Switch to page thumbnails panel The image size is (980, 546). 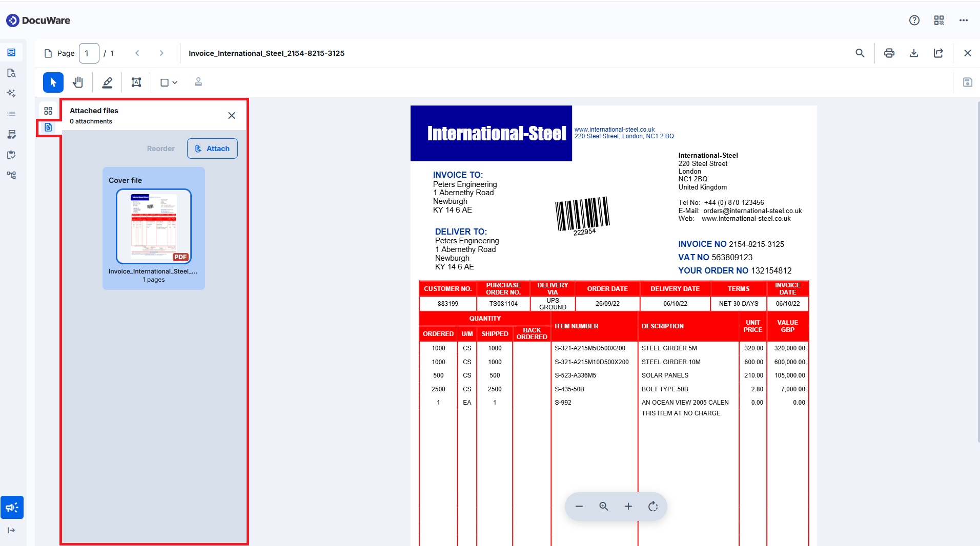(x=48, y=111)
